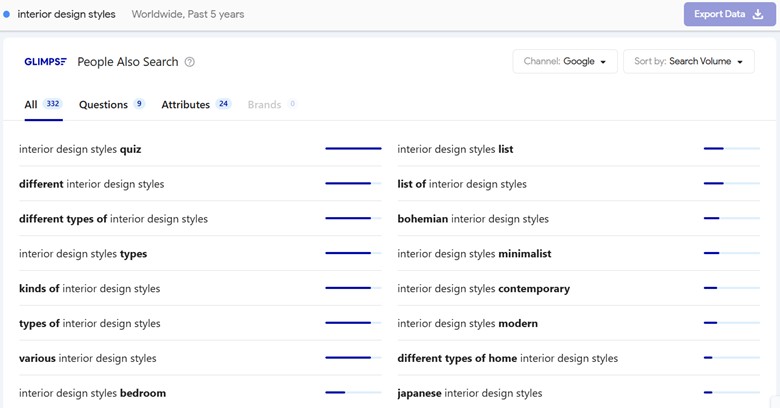Click the Glimpse logo
The height and width of the screenshot is (408, 780).
(x=45, y=62)
